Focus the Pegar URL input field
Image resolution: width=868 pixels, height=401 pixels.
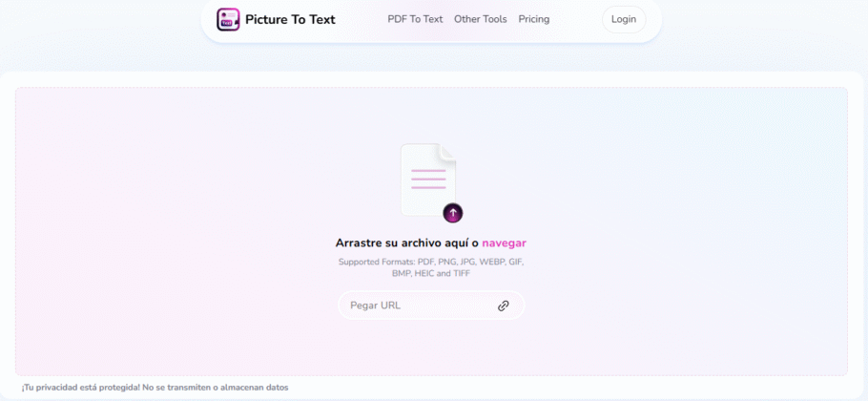pos(415,306)
